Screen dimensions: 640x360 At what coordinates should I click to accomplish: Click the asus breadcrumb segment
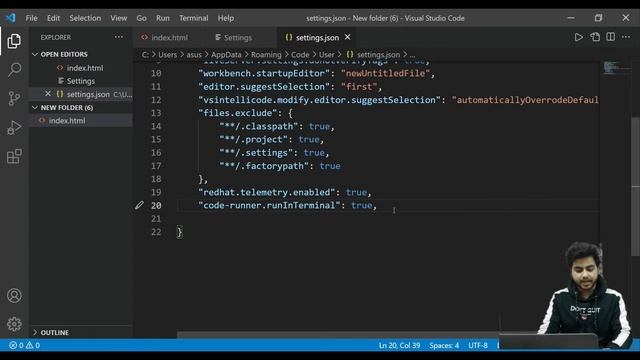pos(194,55)
